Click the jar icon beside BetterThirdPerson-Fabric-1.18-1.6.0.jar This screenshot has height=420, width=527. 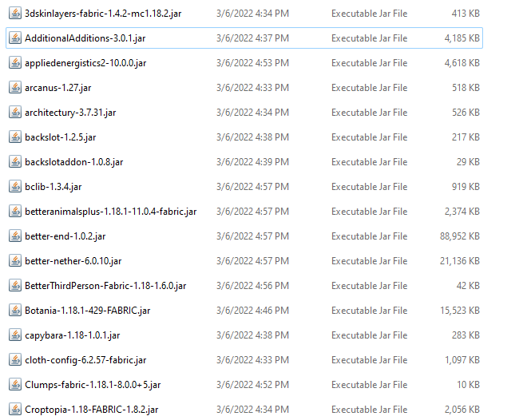(15, 286)
